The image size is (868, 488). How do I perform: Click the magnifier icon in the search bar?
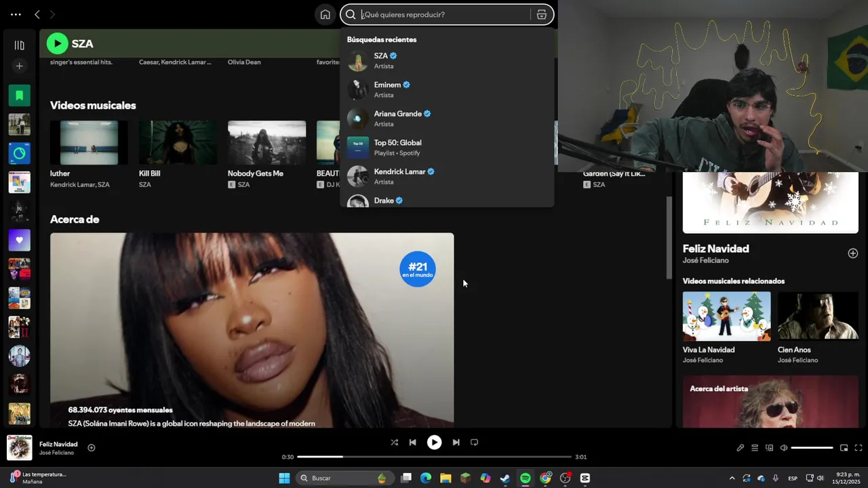(x=351, y=14)
